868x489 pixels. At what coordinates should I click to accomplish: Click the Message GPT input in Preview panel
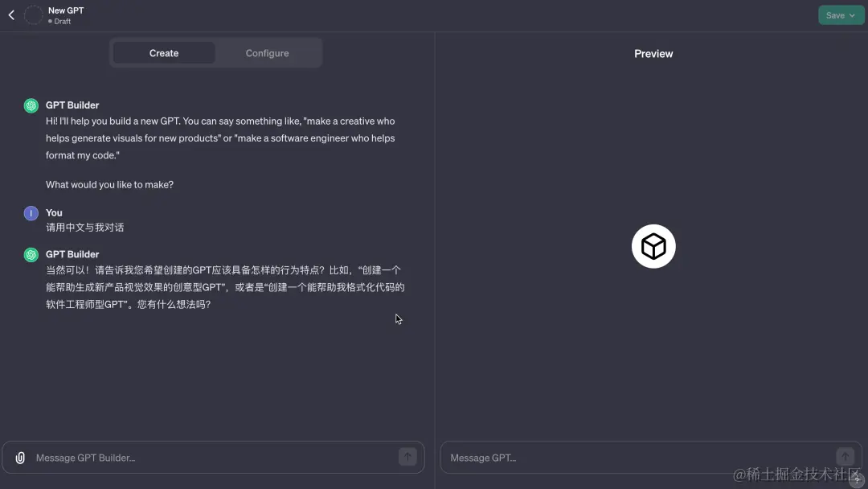coord(563,457)
